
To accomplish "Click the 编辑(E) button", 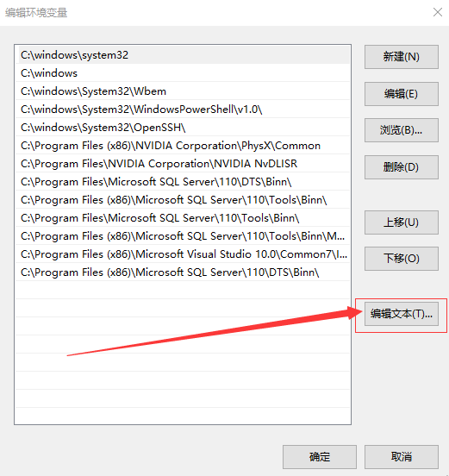I will (401, 94).
